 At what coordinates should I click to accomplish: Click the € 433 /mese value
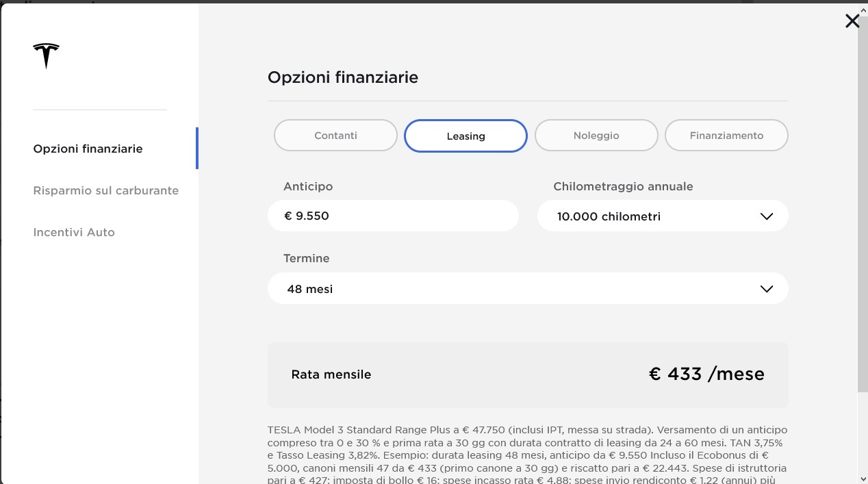click(706, 374)
